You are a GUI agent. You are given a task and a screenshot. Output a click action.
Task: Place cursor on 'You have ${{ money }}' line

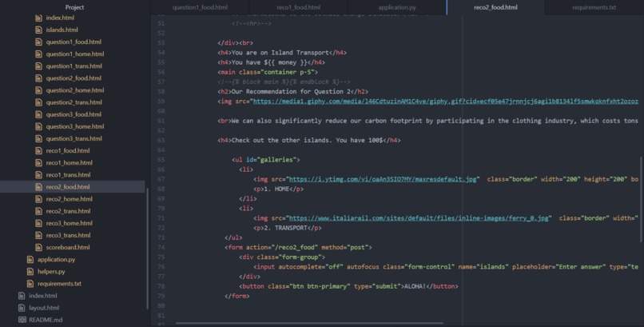point(271,62)
